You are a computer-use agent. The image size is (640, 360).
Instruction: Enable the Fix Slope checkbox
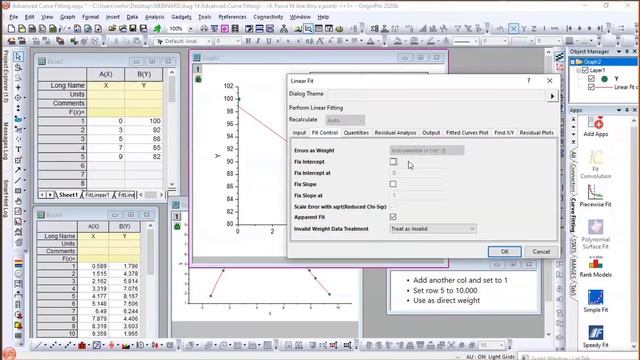(393, 184)
